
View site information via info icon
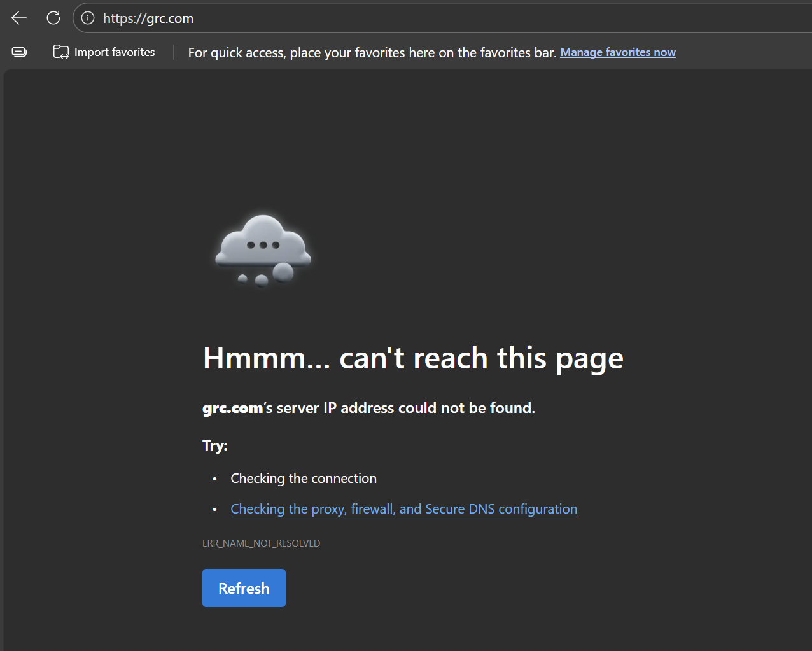click(88, 18)
